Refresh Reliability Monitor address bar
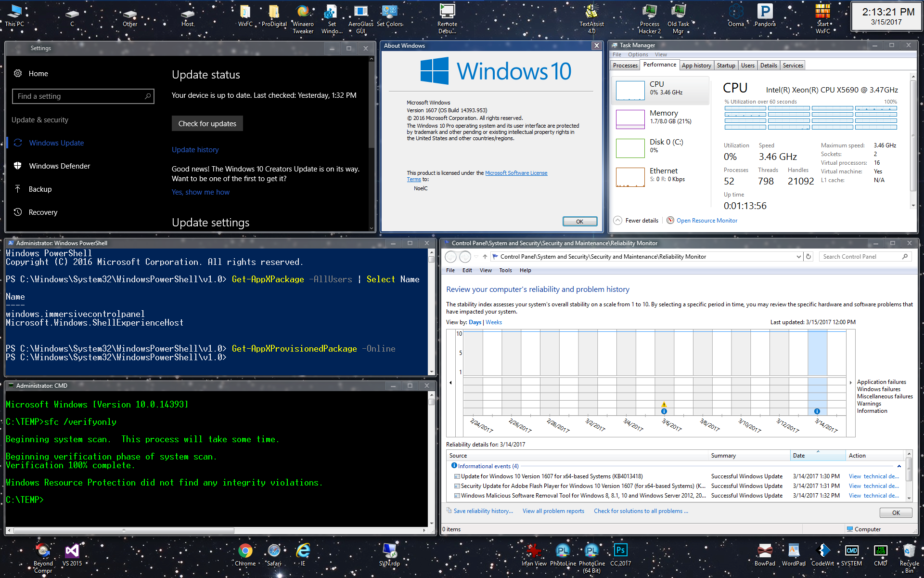The width and height of the screenshot is (924, 578). click(x=808, y=257)
